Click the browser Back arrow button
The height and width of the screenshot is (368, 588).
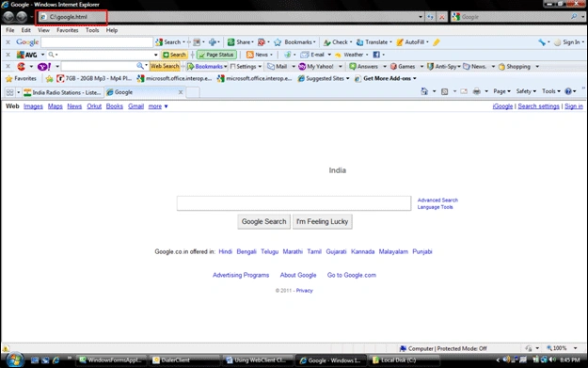(x=8, y=17)
